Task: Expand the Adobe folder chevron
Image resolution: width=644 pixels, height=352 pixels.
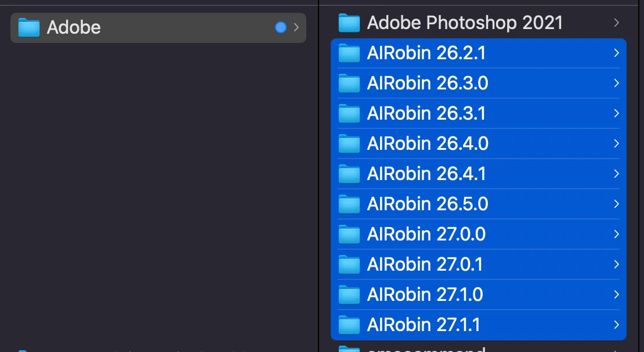Action: (x=296, y=27)
